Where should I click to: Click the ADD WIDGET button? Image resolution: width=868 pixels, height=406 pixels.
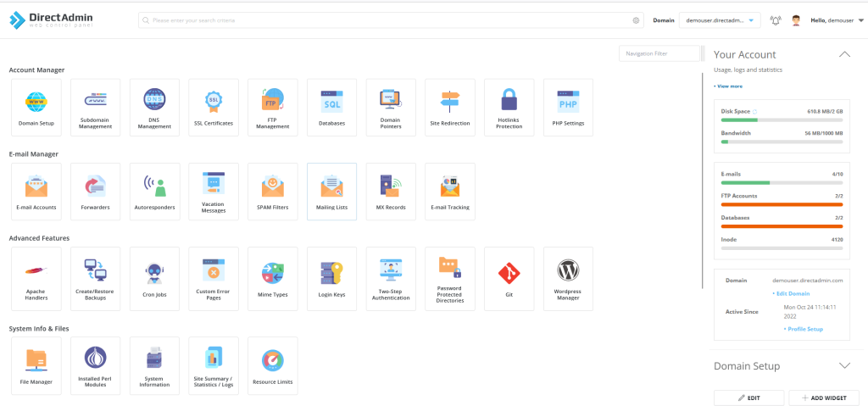point(824,398)
